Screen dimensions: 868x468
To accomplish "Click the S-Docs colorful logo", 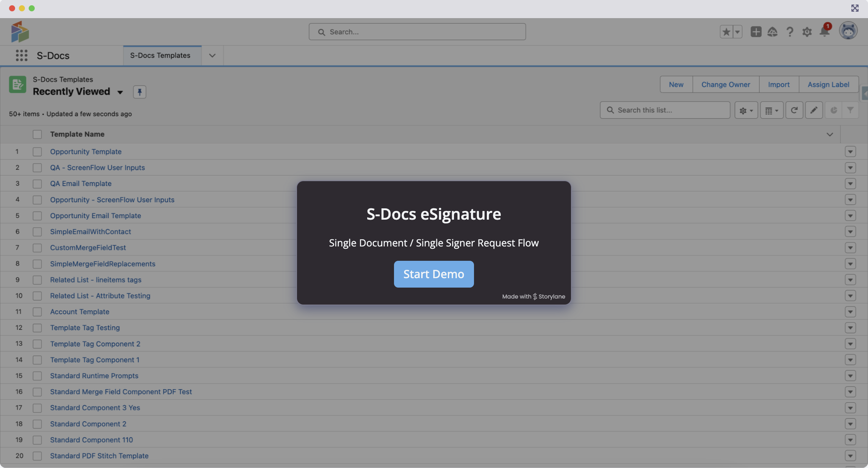I will click(x=20, y=32).
